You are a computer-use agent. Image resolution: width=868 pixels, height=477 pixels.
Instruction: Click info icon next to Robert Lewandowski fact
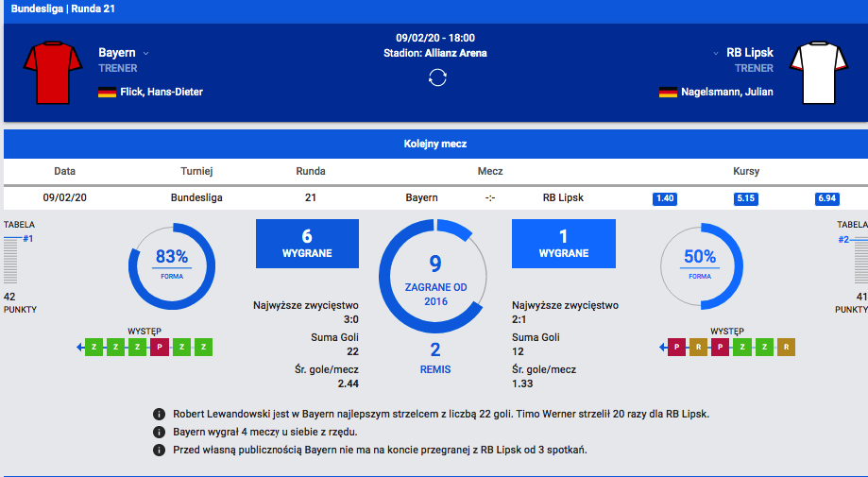pos(160,415)
